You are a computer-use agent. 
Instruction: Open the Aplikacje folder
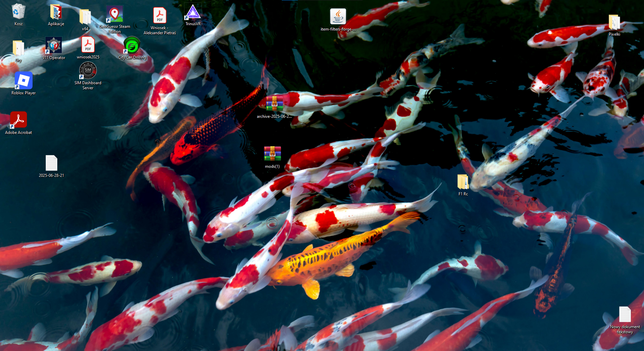pos(56,12)
